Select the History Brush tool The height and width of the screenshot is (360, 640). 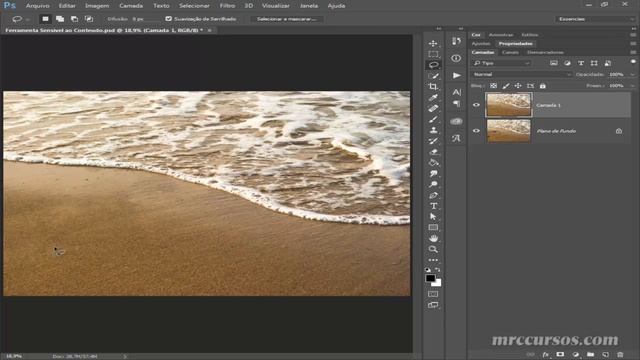click(433, 141)
